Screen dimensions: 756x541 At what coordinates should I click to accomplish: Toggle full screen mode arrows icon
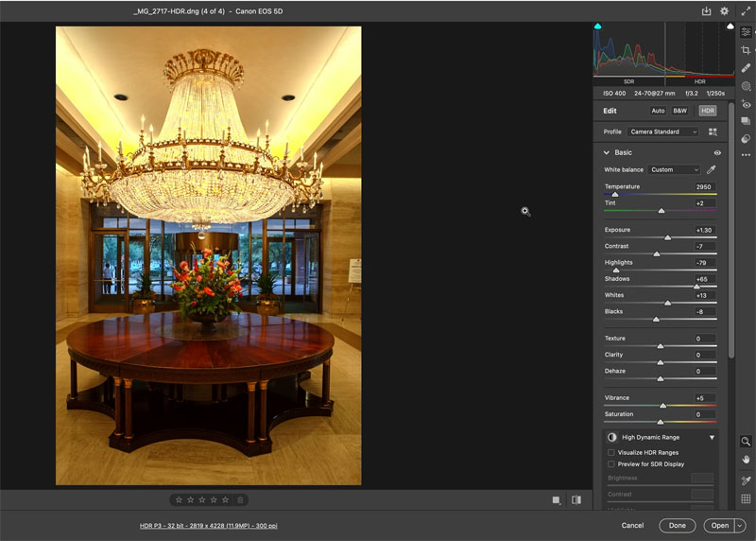(746, 10)
